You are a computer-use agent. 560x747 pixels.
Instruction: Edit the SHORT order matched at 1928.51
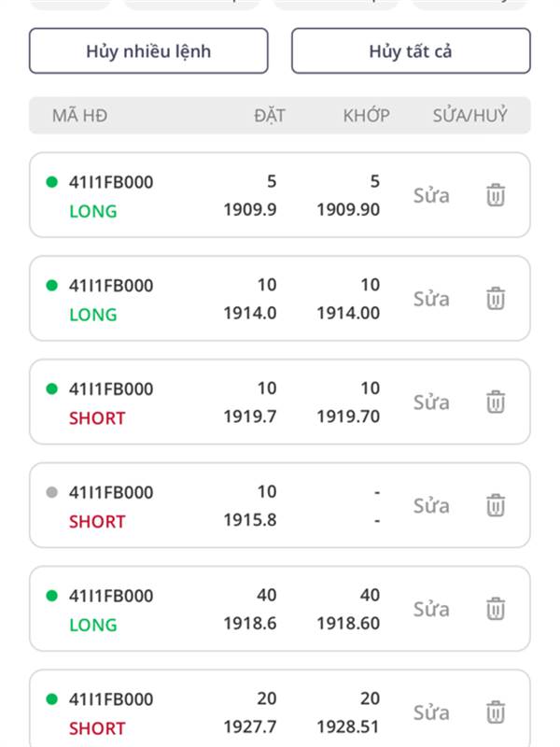[x=431, y=713]
